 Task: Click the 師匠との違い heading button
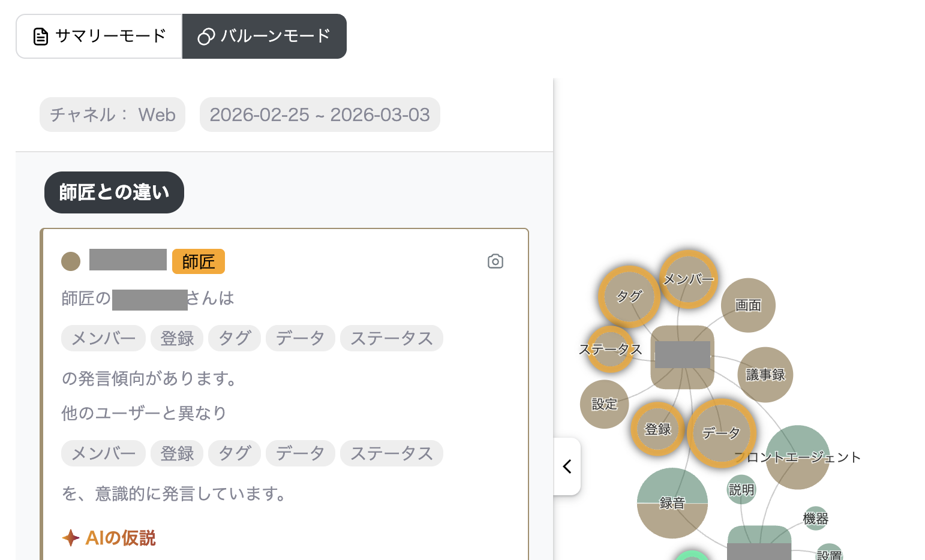114,192
